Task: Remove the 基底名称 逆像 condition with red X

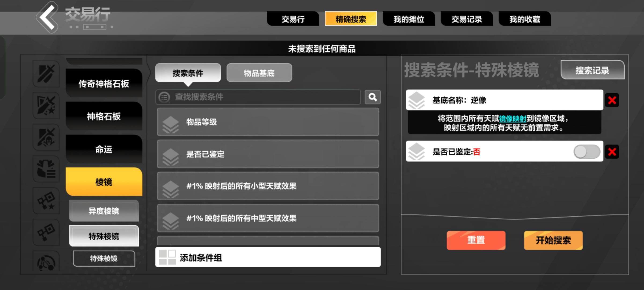Action: (612, 100)
